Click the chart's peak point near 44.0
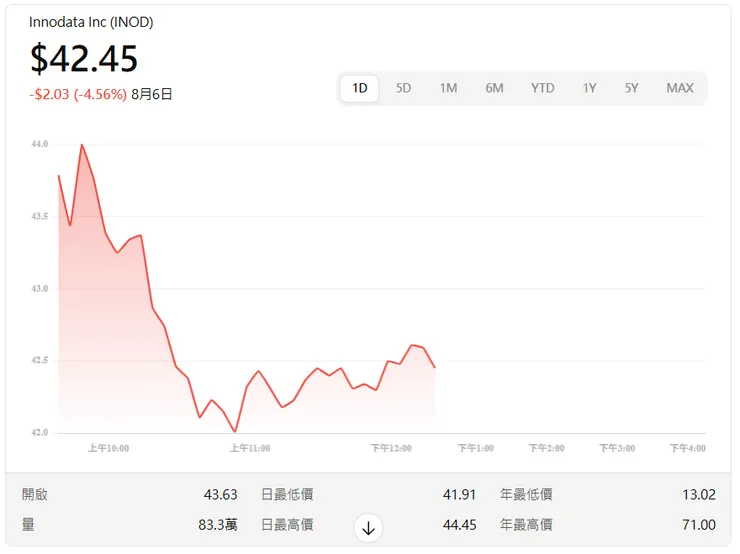Image resolution: width=740 pixels, height=554 pixels. coord(82,145)
